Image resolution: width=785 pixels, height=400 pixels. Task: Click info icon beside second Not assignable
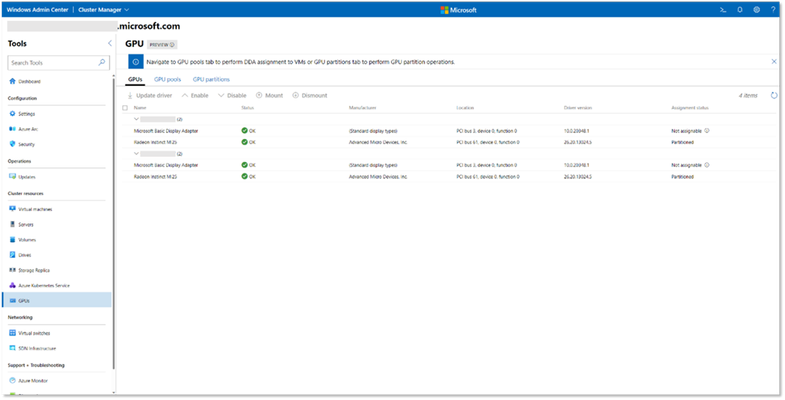tap(707, 165)
